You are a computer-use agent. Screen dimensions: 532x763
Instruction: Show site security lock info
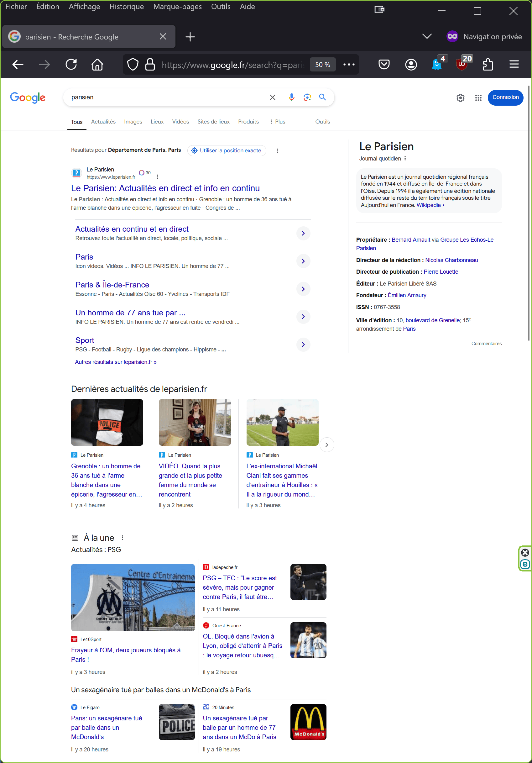coord(150,65)
